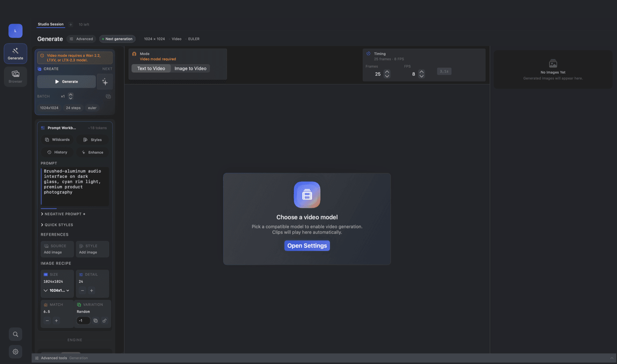Click the Mode panel lock icon
This screenshot has width=617, height=364.
click(134, 54)
